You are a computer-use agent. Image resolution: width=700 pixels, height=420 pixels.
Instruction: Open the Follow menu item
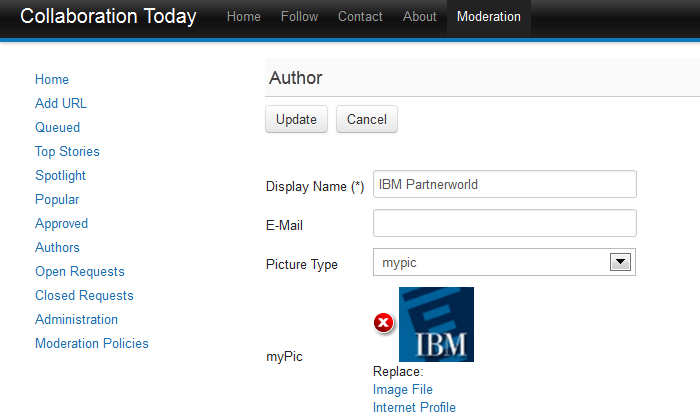tap(299, 17)
